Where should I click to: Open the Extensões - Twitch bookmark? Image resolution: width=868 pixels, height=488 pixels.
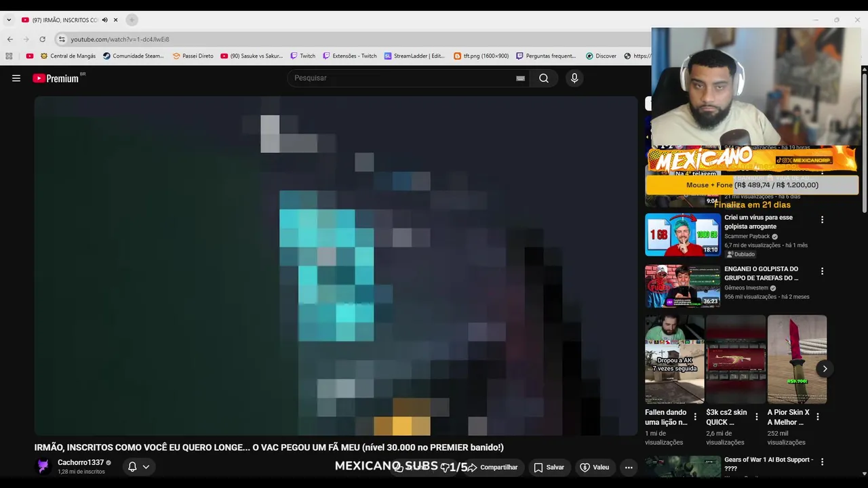pos(350,56)
